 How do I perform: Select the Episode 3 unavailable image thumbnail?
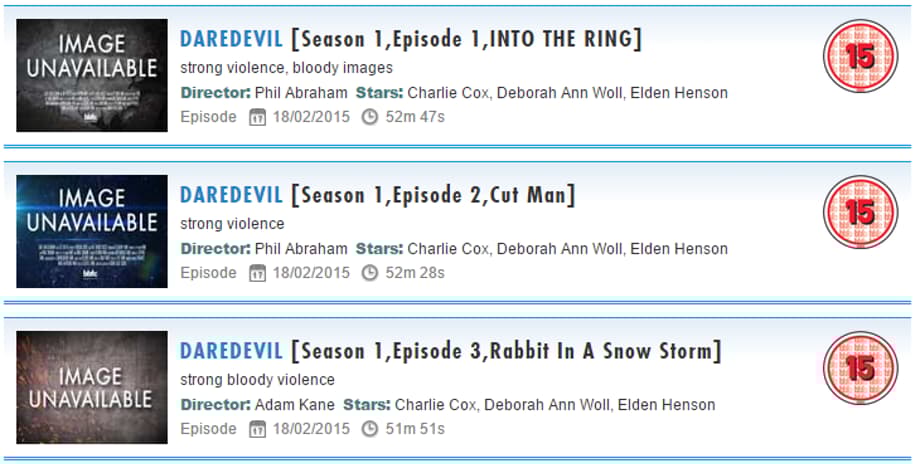point(92,388)
